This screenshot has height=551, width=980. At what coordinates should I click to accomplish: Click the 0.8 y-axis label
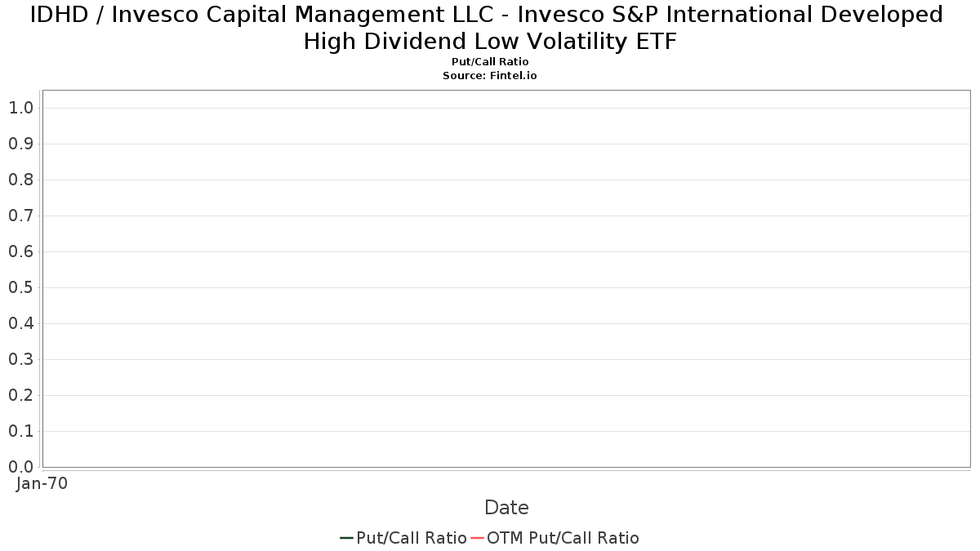tap(20, 180)
